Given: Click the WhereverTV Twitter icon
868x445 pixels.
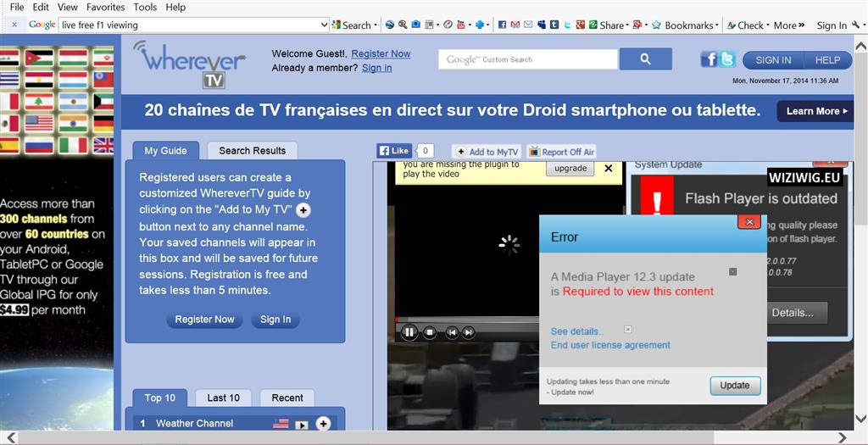Looking at the screenshot, I should point(727,59).
